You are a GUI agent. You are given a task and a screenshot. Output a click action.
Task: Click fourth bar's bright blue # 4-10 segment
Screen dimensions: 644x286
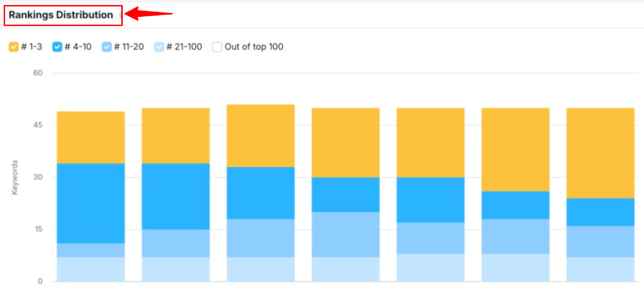346,195
